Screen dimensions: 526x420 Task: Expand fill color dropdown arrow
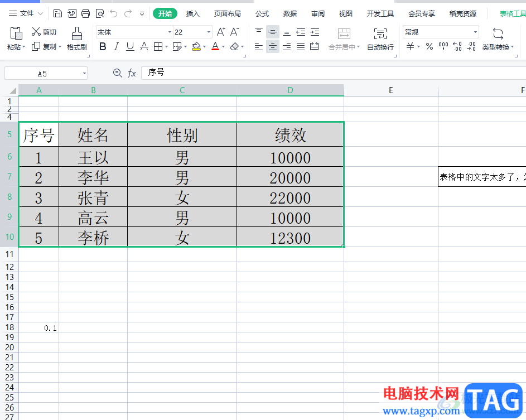(x=204, y=47)
